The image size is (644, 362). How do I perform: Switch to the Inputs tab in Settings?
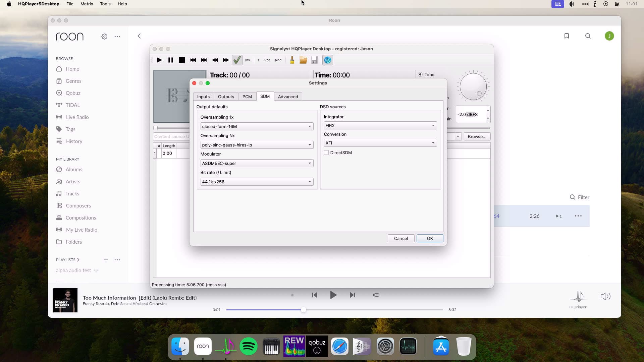pos(203,97)
